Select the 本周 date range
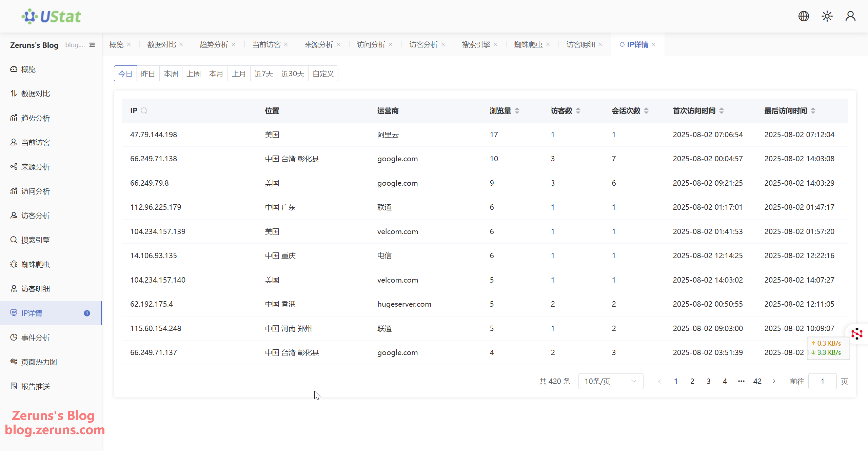This screenshot has height=451, width=868. tap(171, 74)
